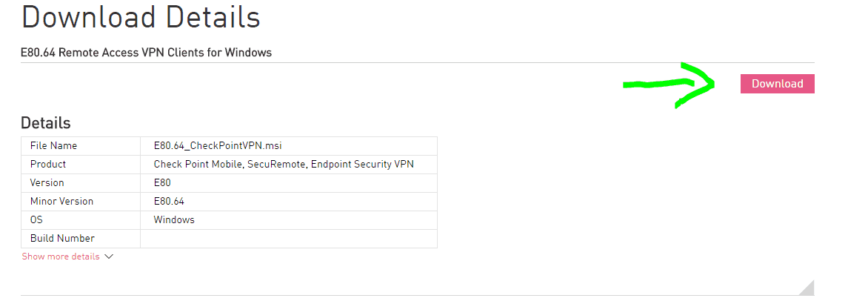Select the Product label cell
This screenshot has height=301, width=868.
point(48,165)
